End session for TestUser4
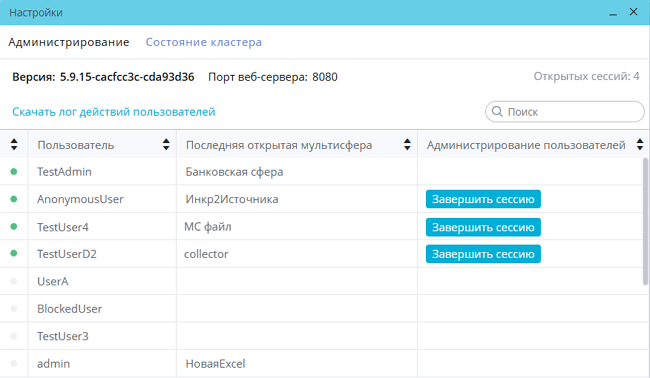The height and width of the screenshot is (378, 650). [x=483, y=227]
